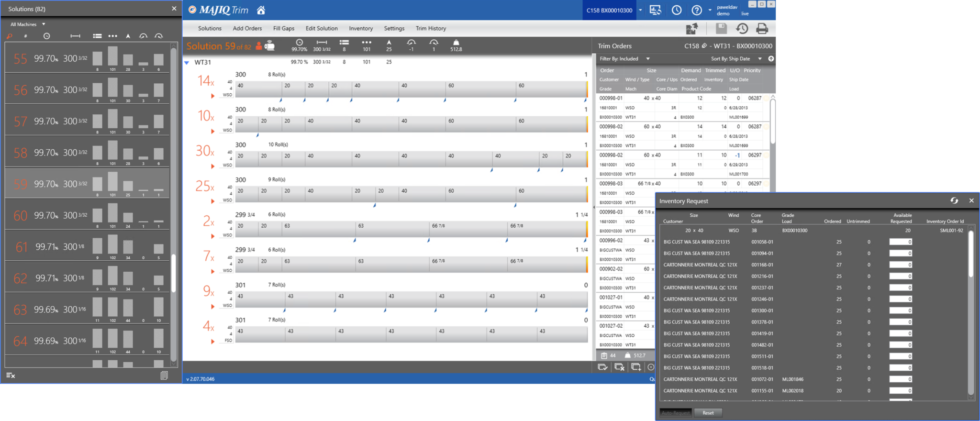This screenshot has width=980, height=421.
Task: Close the Inventory Request dialog
Action: pyautogui.click(x=971, y=201)
